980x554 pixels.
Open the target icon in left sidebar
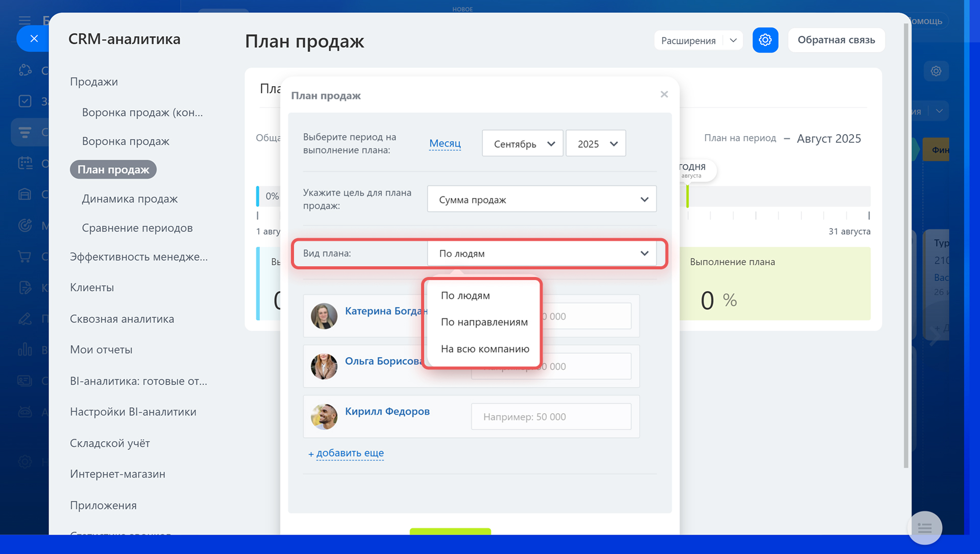pos(25,225)
